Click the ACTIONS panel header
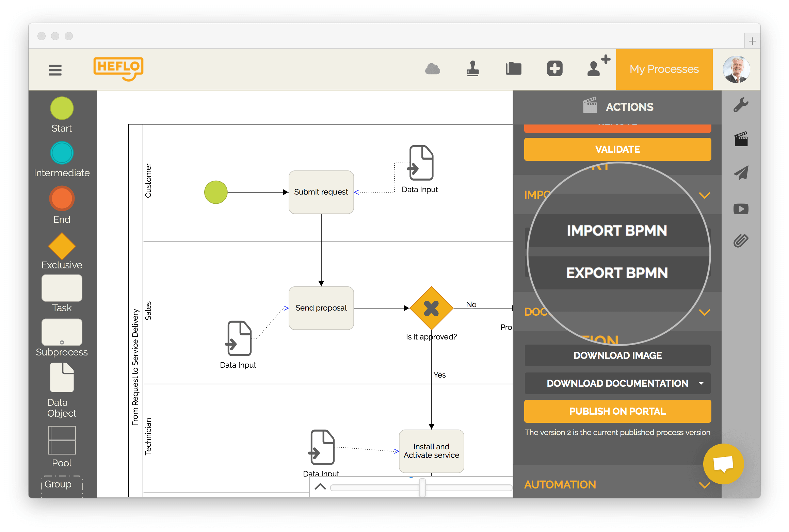The width and height of the screenshot is (789, 532). coord(617,107)
